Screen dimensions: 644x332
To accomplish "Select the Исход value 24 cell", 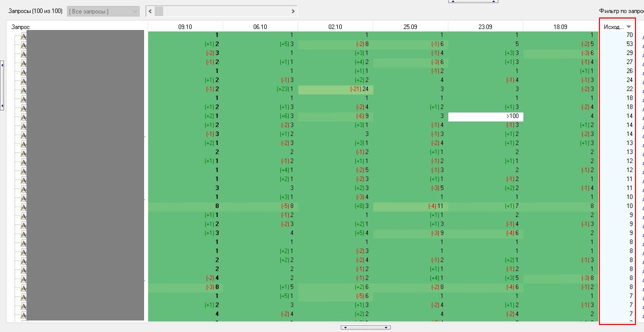I will (x=617, y=80).
